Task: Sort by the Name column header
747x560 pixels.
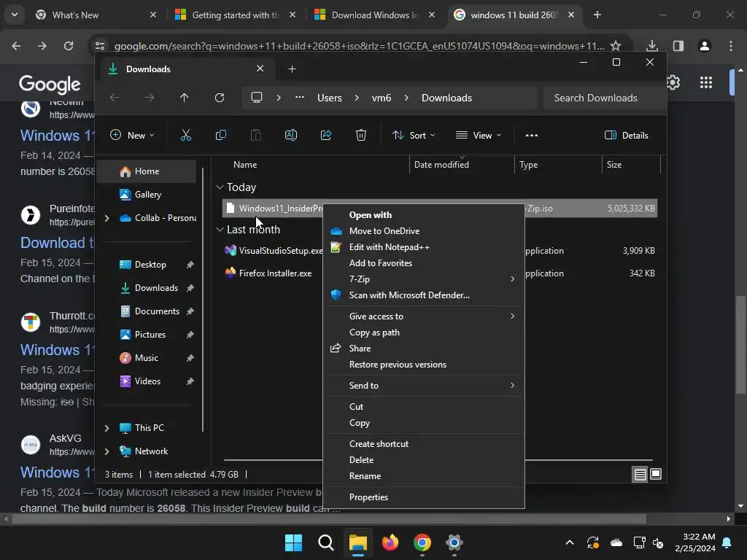Action: click(x=314, y=165)
